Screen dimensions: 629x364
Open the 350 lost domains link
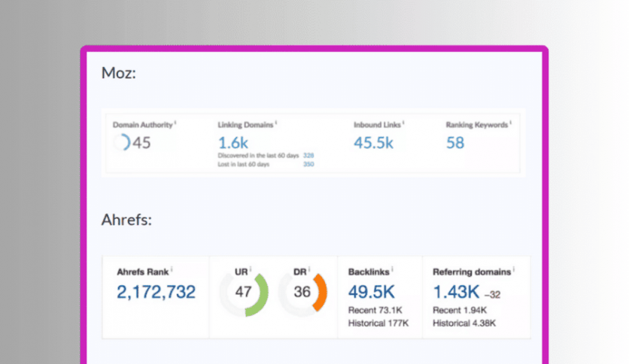(308, 165)
